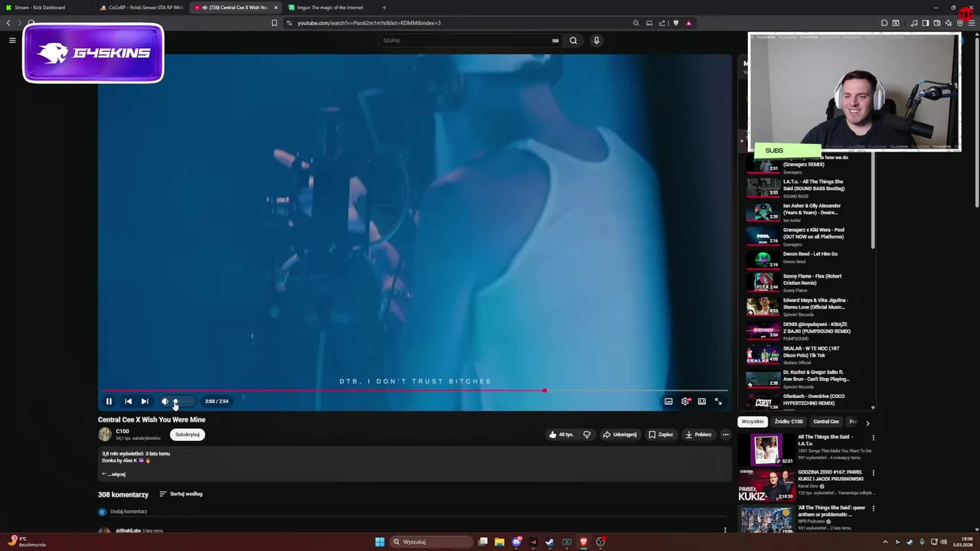Image resolution: width=980 pixels, height=551 pixels.
Task: Play SKALAR - W TE NOC item
Action: pyautogui.click(x=808, y=356)
